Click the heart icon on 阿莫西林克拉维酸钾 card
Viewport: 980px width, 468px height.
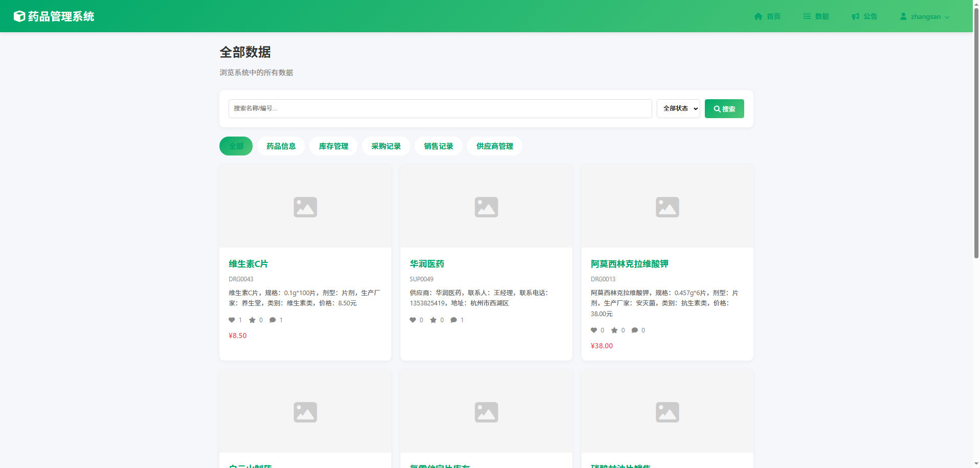pyautogui.click(x=594, y=330)
